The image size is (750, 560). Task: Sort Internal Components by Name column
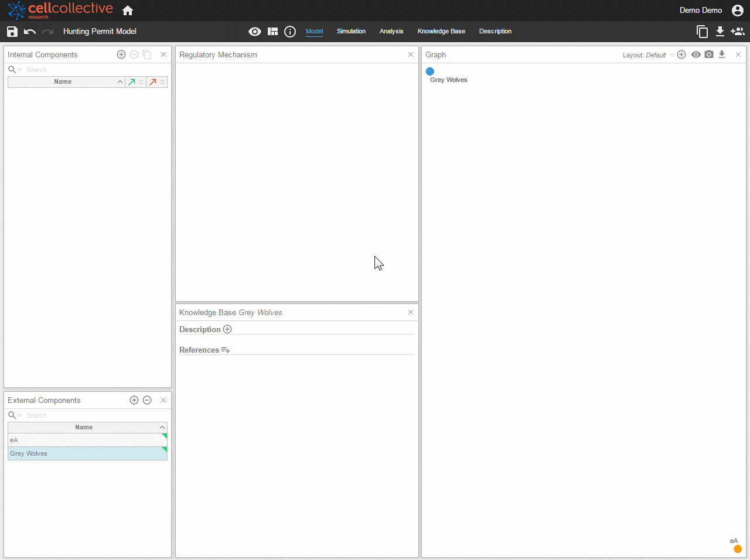click(66, 82)
